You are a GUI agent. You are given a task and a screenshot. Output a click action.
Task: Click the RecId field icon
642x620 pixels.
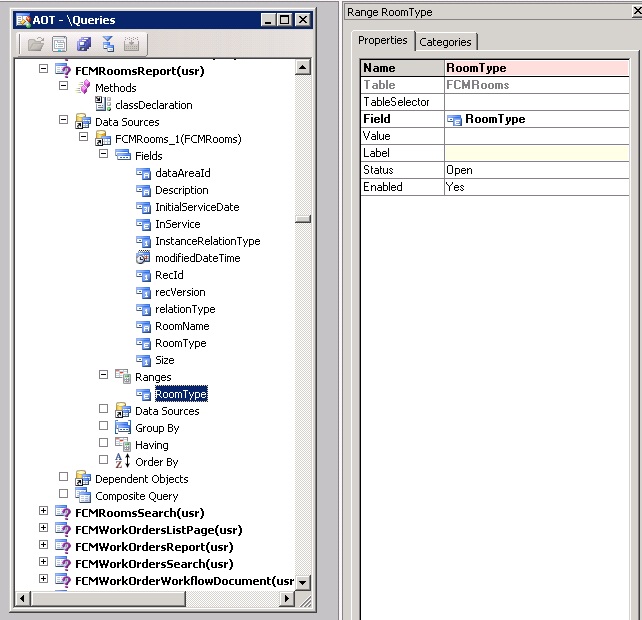point(143,275)
